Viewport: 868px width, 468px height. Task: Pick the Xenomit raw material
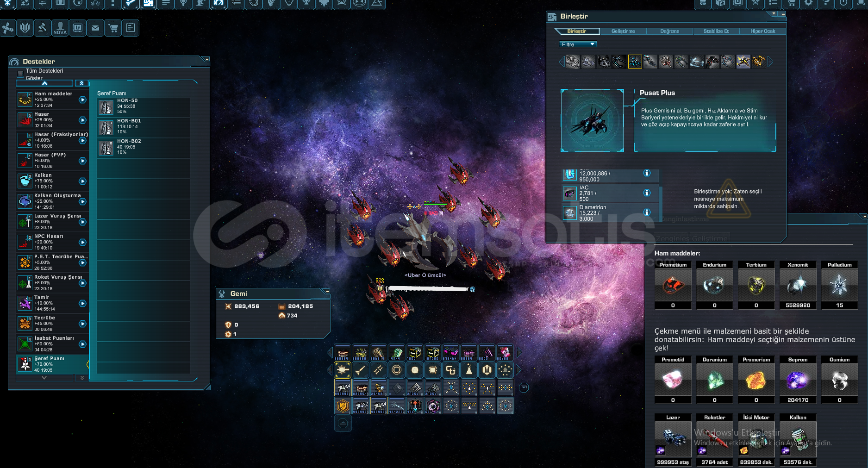click(798, 286)
